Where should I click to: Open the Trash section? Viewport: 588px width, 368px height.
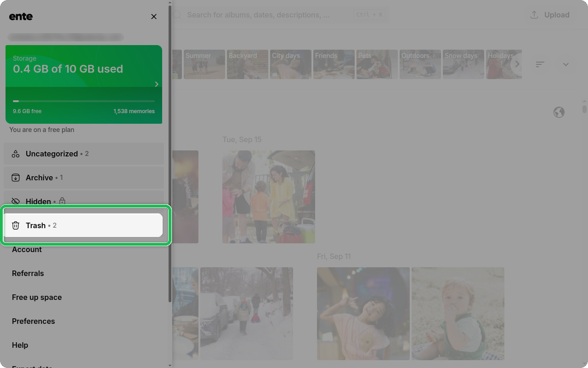point(84,225)
